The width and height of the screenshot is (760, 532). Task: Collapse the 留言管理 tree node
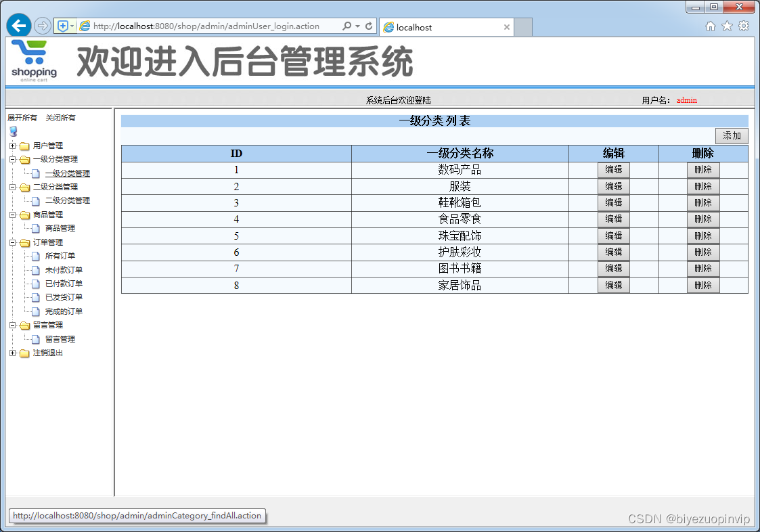coord(13,325)
